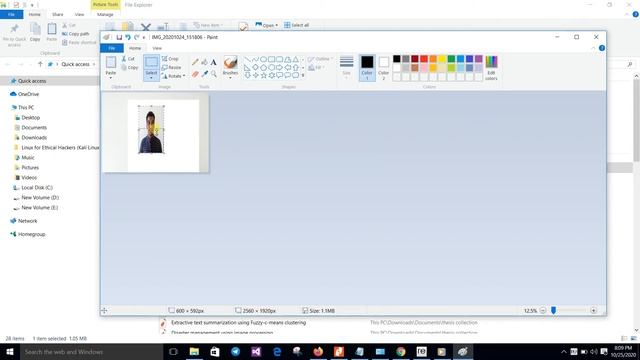Switch to Paint Home tab
The image size is (640, 360).
point(135,48)
